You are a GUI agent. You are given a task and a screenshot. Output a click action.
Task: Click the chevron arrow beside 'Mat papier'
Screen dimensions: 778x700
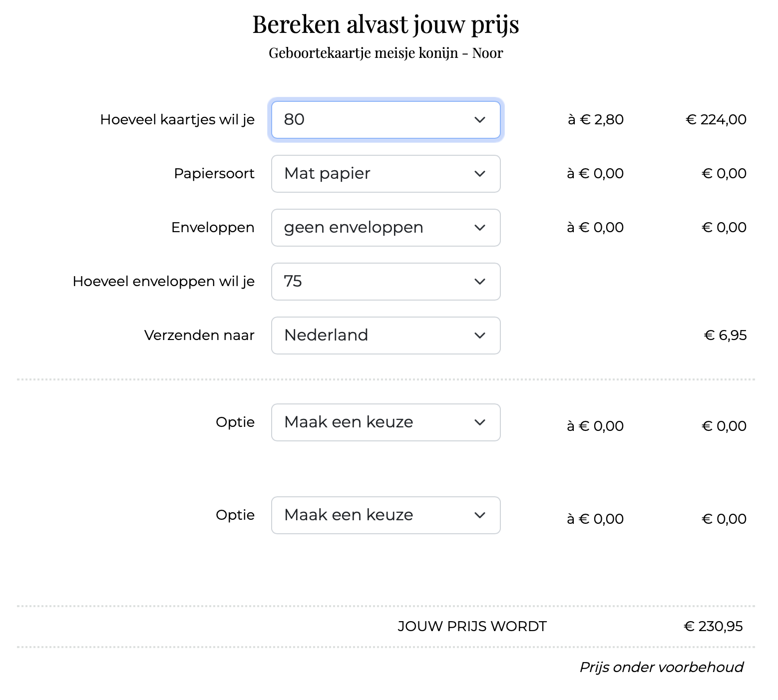(x=480, y=174)
